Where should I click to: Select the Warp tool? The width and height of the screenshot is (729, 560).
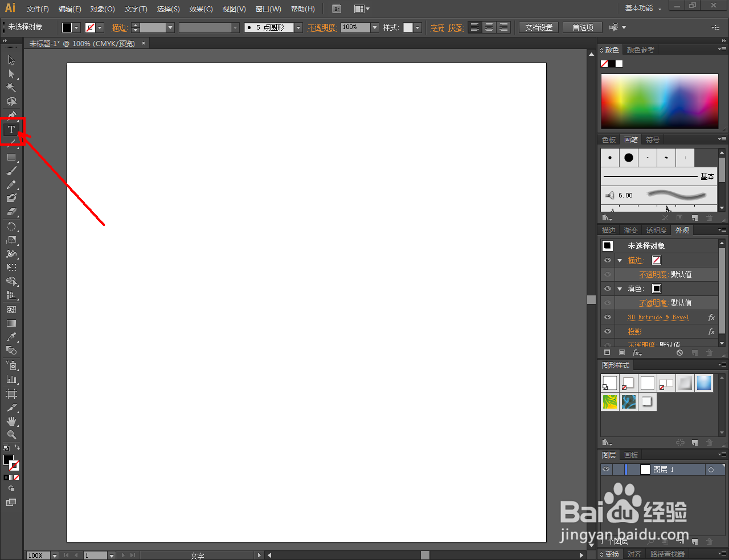click(11, 254)
